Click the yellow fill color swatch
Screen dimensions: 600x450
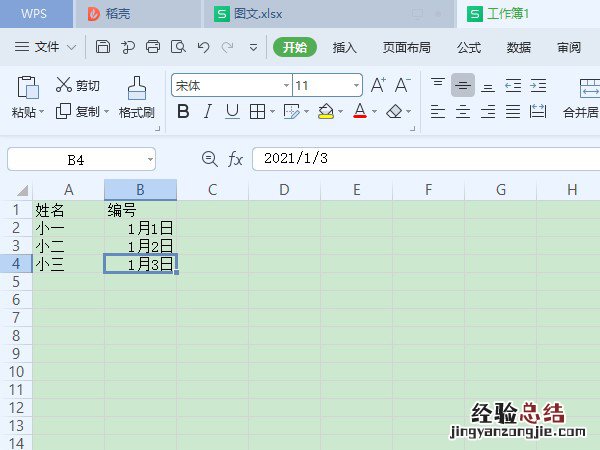[x=325, y=111]
